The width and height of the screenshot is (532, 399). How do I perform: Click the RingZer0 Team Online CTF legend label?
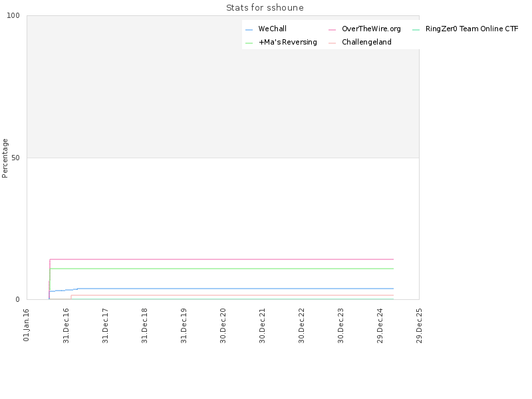472,29
